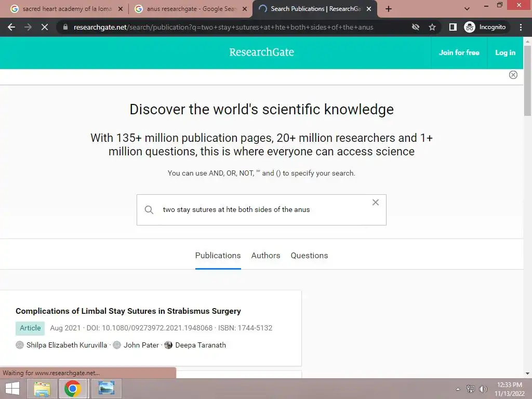Click the magnifier search icon in search box

tap(149, 210)
